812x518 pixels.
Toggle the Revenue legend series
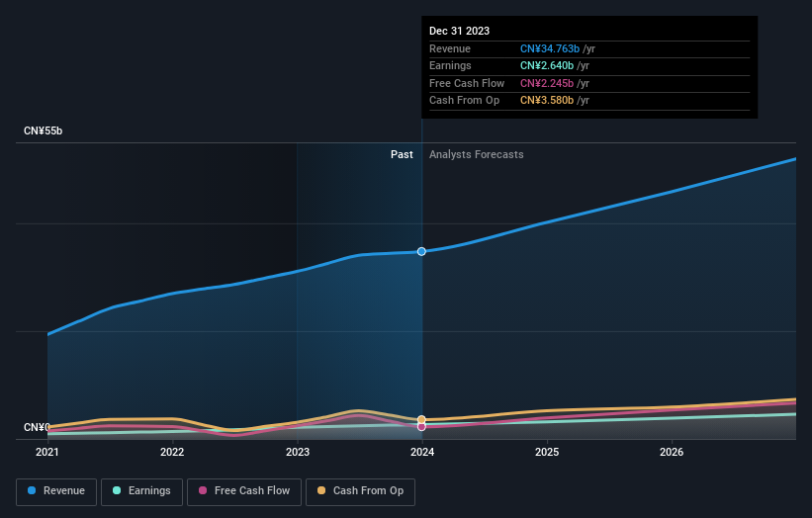pyautogui.click(x=56, y=491)
